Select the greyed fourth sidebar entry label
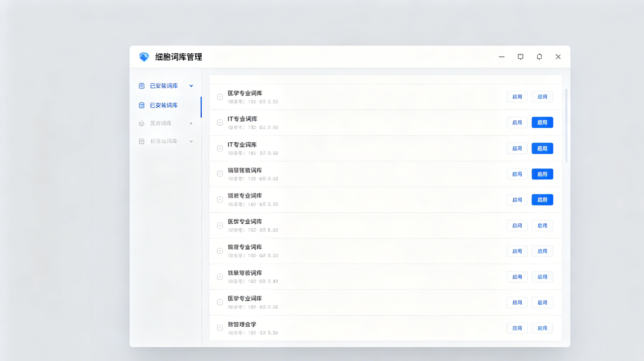The height and width of the screenshot is (361, 644). click(x=164, y=141)
